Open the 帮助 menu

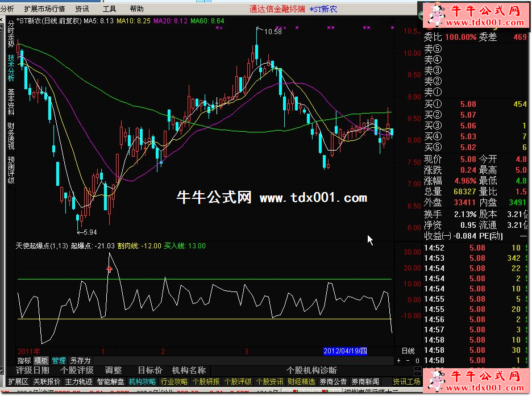point(136,9)
